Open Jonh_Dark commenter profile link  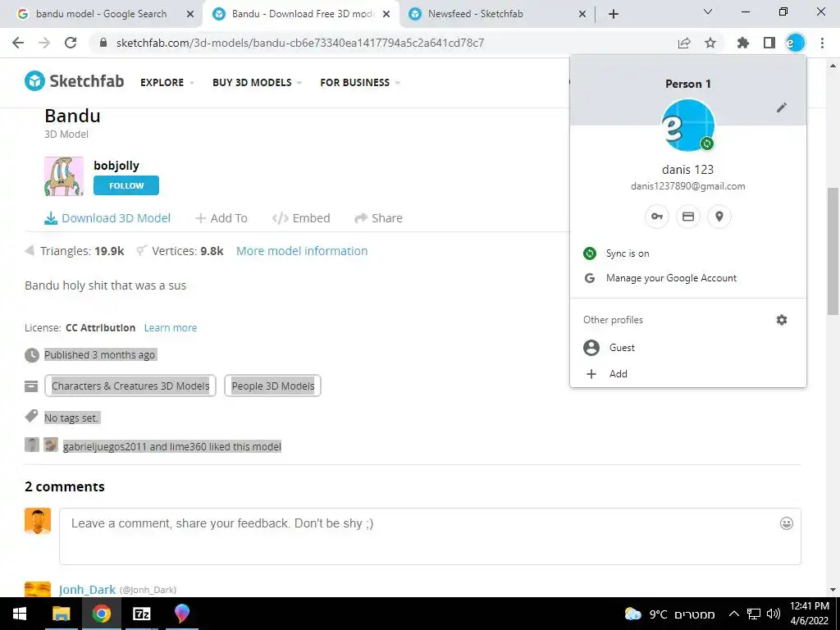pyautogui.click(x=87, y=590)
